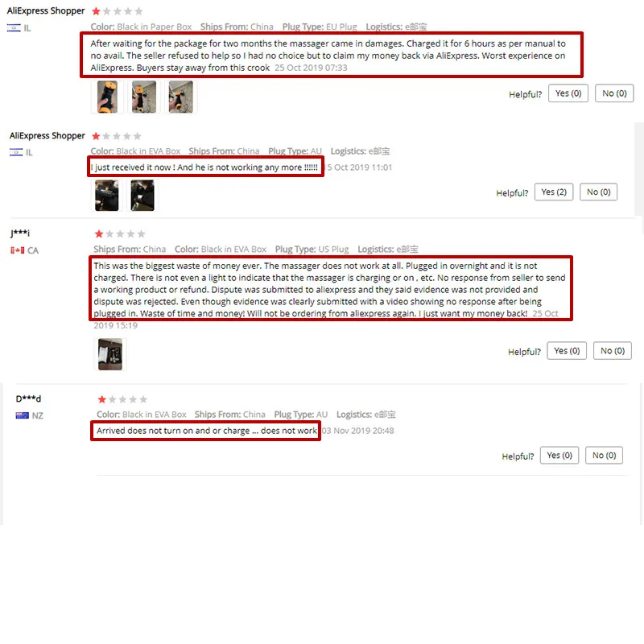Click the red star rating on J***i's review
Image resolution: width=644 pixels, height=644 pixels.
98,233
